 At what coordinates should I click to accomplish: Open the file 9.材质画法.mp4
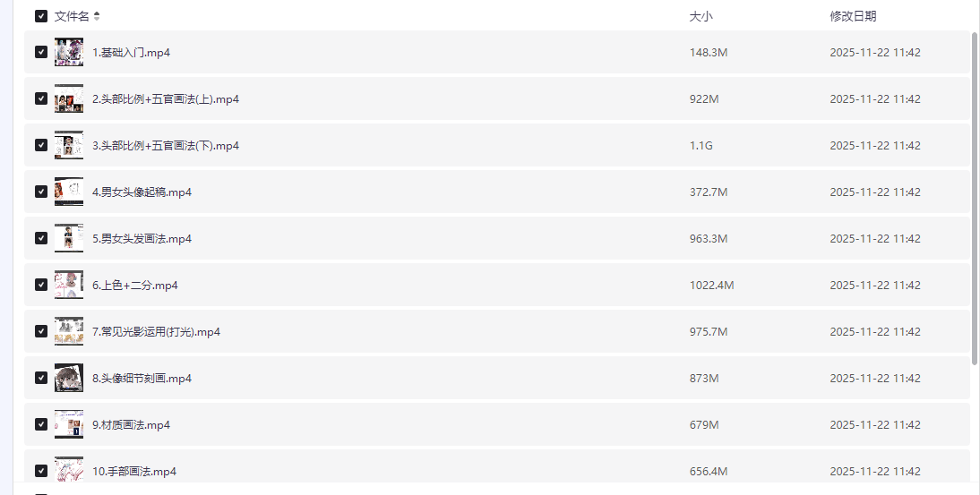pos(131,425)
